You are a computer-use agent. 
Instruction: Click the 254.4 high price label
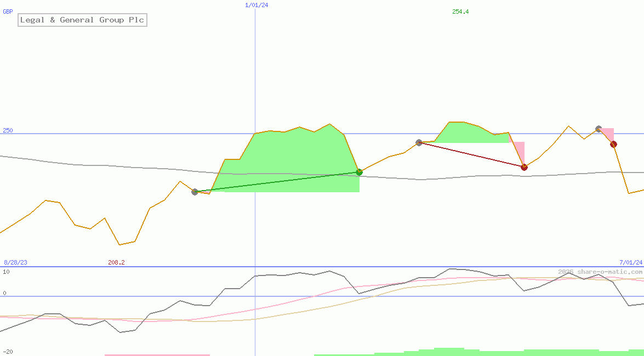[460, 12]
